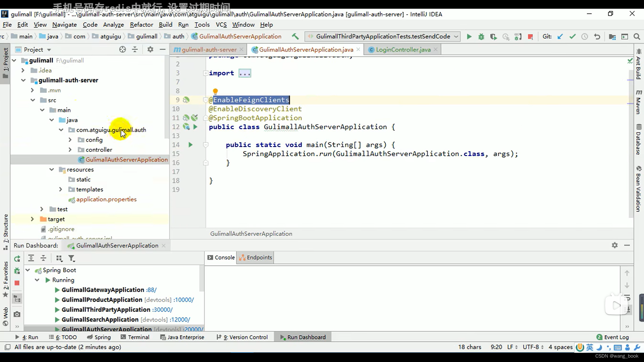Open Run Dashboard settings gear

click(614, 245)
